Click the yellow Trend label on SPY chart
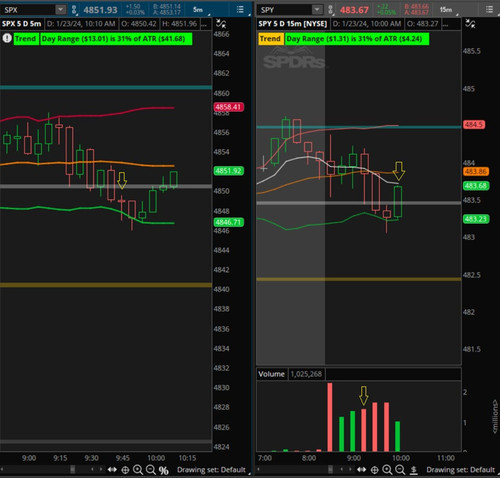 [270, 39]
